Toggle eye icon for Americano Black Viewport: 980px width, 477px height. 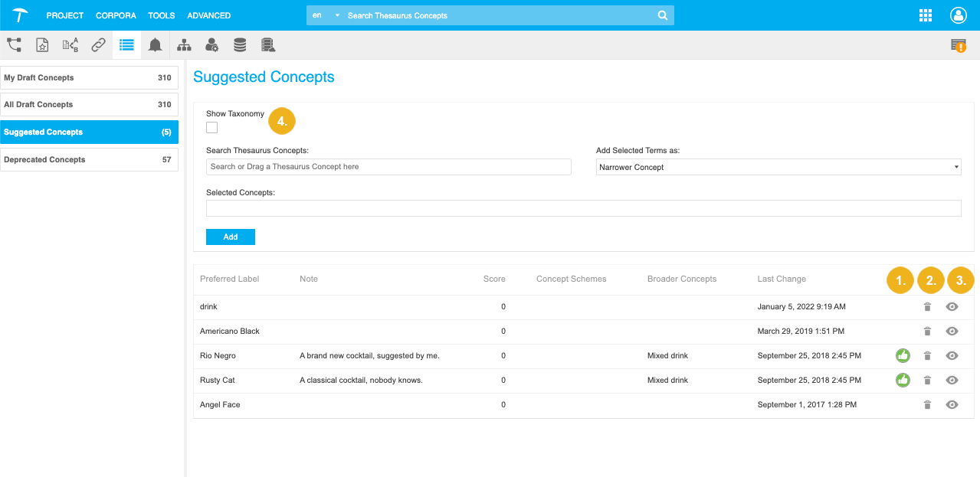pyautogui.click(x=952, y=332)
